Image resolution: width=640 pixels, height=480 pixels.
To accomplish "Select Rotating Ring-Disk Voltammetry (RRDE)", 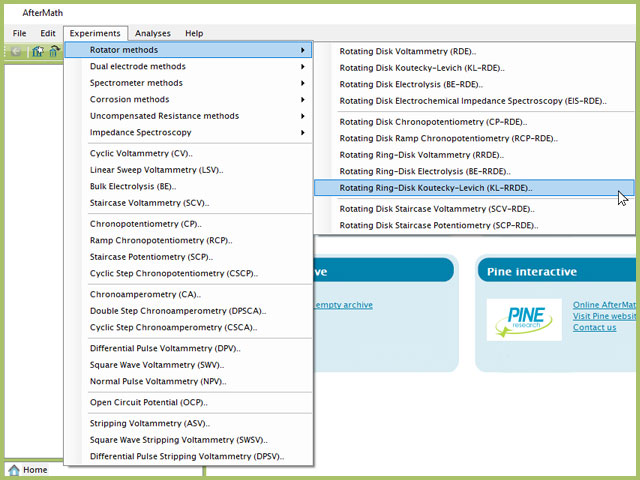I will [474, 155].
